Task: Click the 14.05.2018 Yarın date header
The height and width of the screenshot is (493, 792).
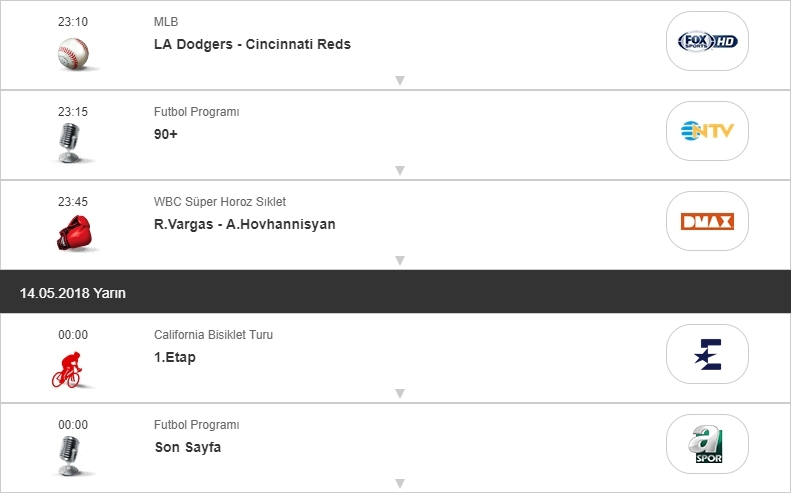Action: (73, 293)
